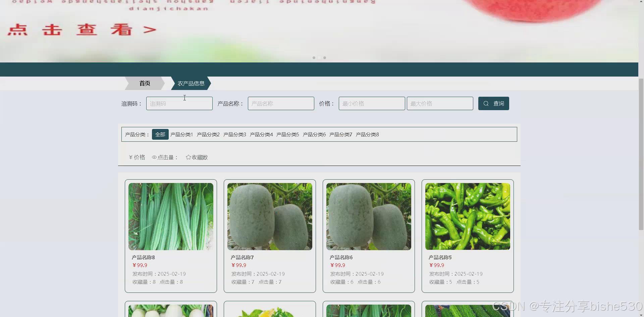The height and width of the screenshot is (317, 644).
Task: Click the 产品名称7 title text
Action: click(x=242, y=258)
